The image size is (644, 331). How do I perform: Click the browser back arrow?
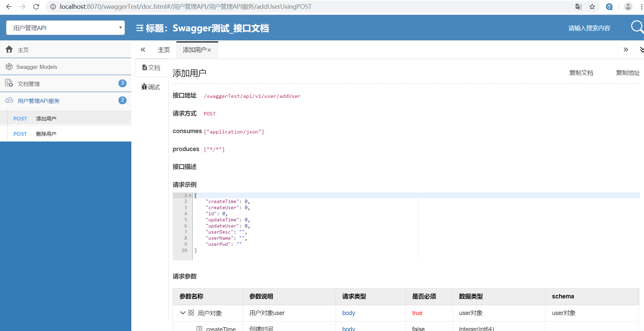(x=9, y=6)
